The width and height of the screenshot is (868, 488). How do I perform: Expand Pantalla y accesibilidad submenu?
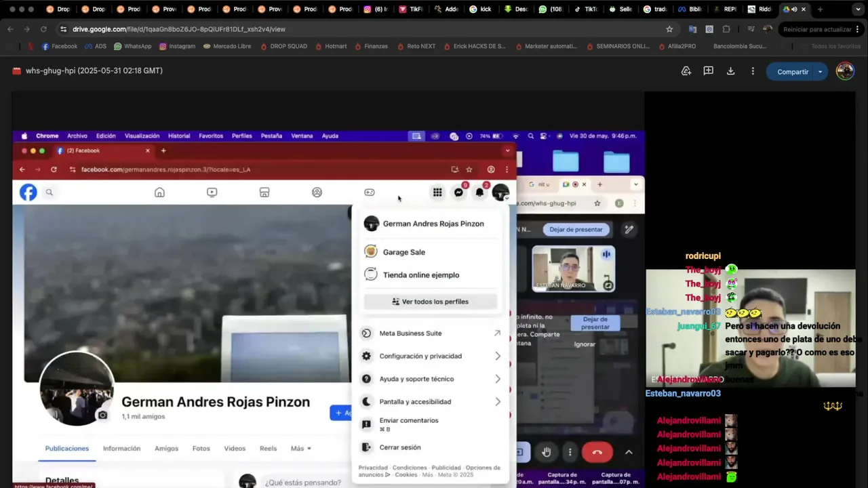(431, 402)
